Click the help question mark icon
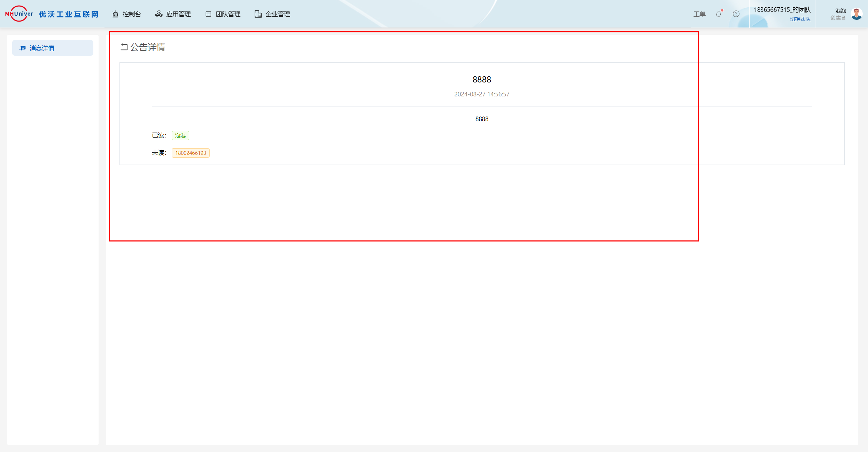 [736, 14]
